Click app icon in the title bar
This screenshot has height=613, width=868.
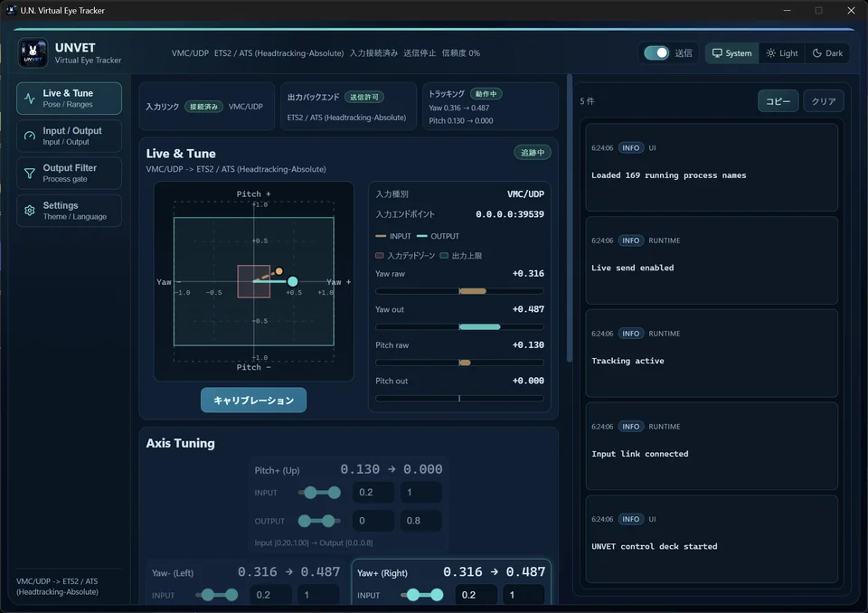tap(11, 10)
